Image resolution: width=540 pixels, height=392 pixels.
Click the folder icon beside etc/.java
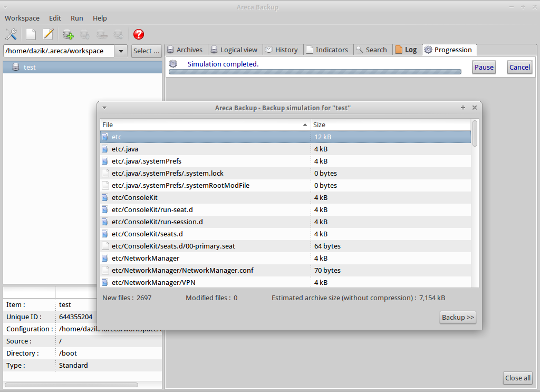coord(105,149)
